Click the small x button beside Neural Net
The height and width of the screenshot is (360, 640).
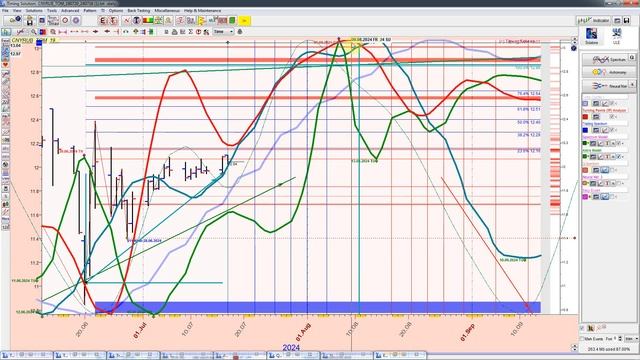(x=632, y=84)
